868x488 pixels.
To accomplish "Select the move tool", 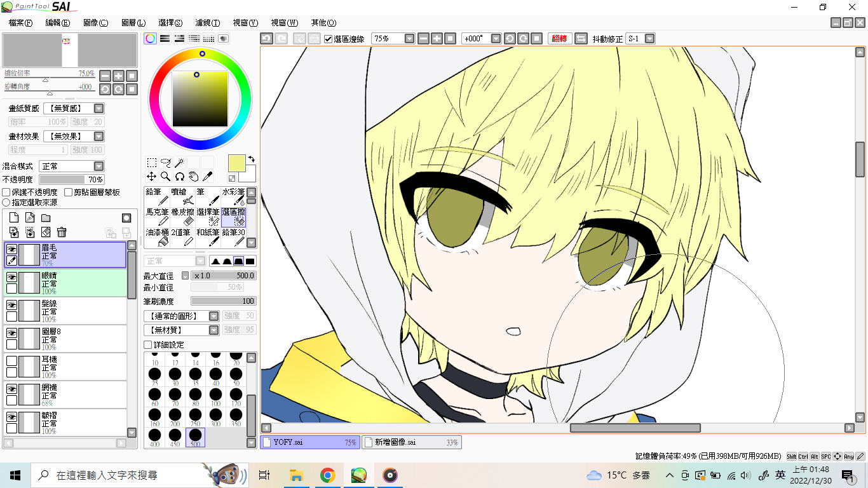I will pos(152,176).
